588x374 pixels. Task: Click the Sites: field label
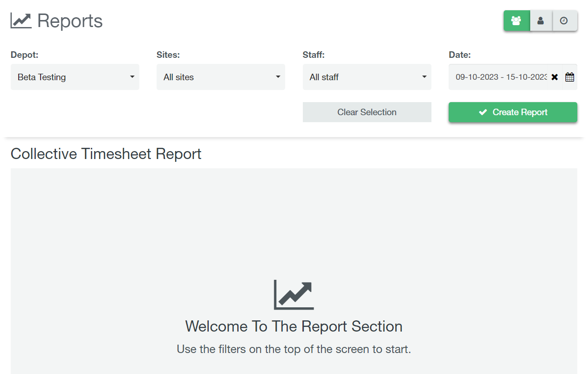[168, 55]
